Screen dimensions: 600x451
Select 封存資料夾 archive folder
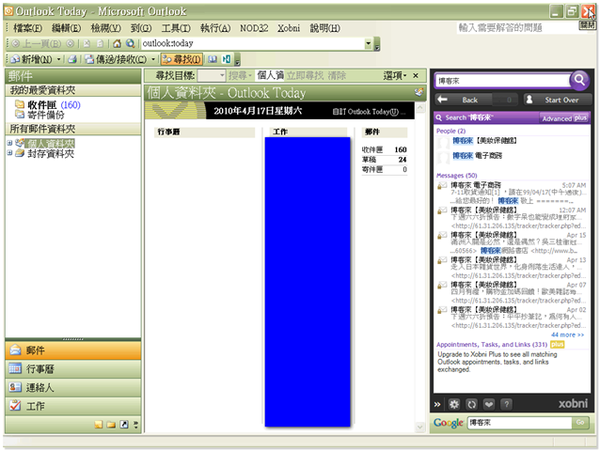pyautogui.click(x=51, y=153)
